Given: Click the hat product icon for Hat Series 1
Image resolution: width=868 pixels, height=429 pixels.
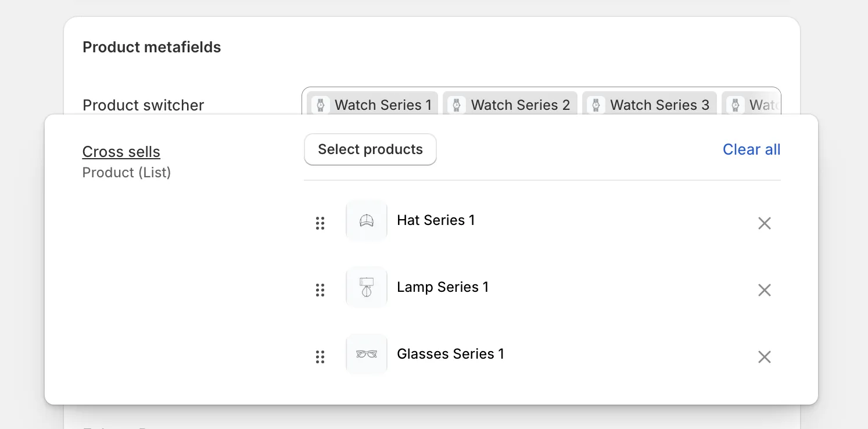Looking at the screenshot, I should tap(366, 220).
